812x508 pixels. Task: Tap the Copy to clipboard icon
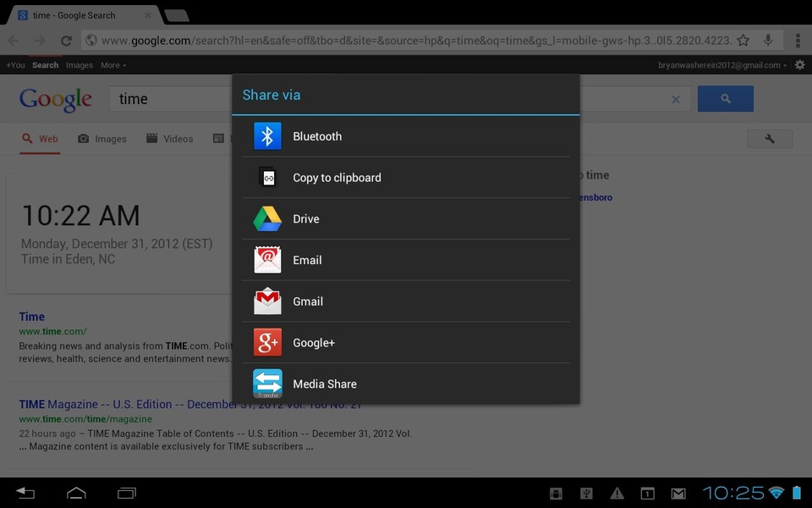coord(268,177)
